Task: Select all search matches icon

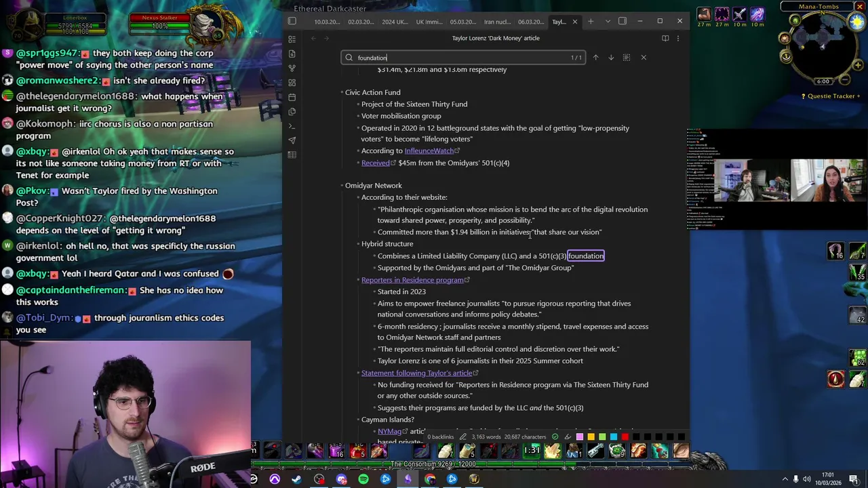Action: tap(626, 58)
